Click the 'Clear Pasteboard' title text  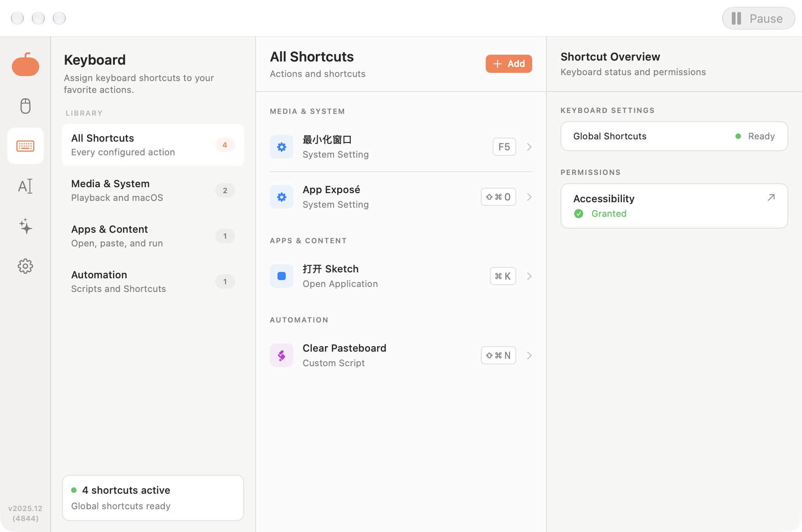(x=344, y=348)
